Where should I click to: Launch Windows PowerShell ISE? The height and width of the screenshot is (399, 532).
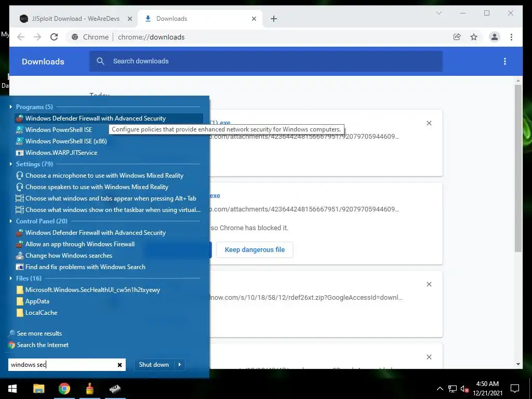click(59, 129)
